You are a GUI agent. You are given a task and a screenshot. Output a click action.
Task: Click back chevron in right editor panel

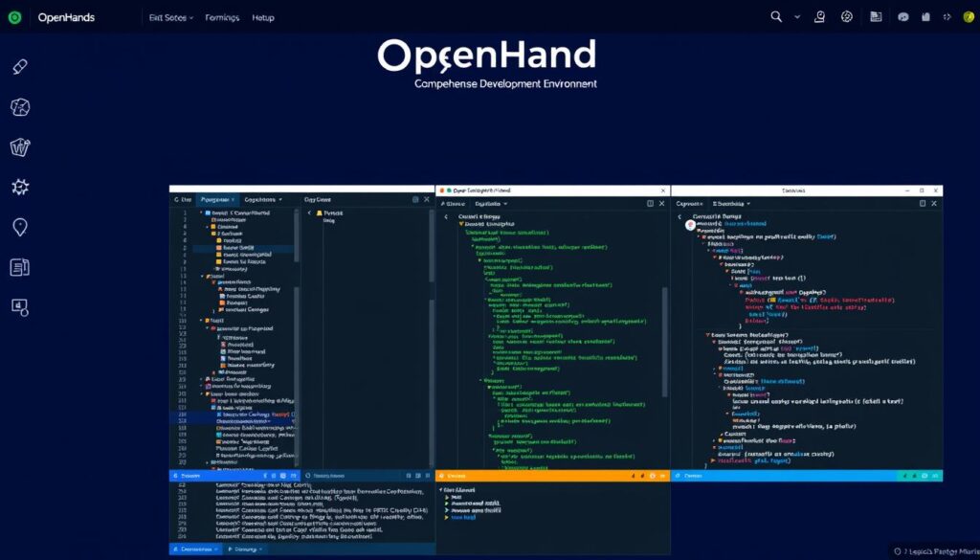[x=679, y=217]
